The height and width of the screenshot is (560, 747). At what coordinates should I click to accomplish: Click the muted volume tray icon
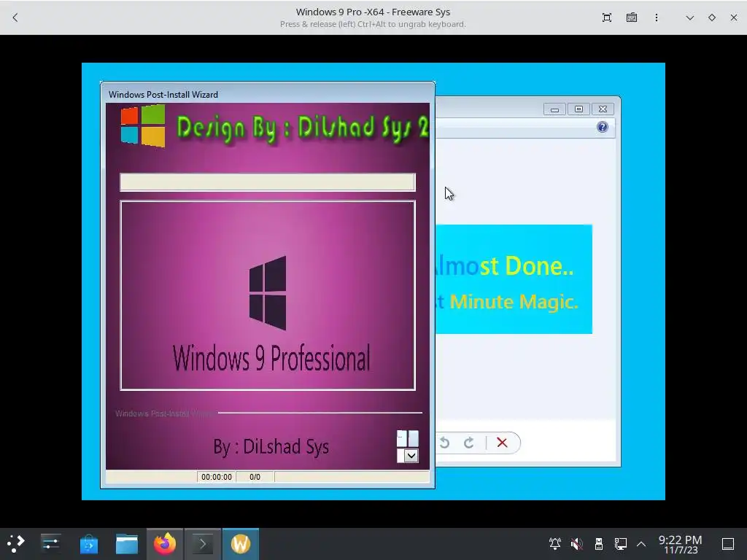577,544
